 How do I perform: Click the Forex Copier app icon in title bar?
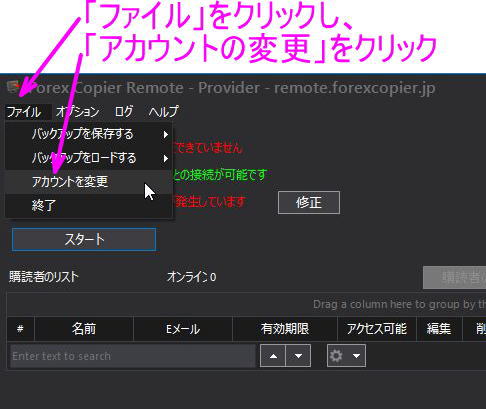[14, 87]
